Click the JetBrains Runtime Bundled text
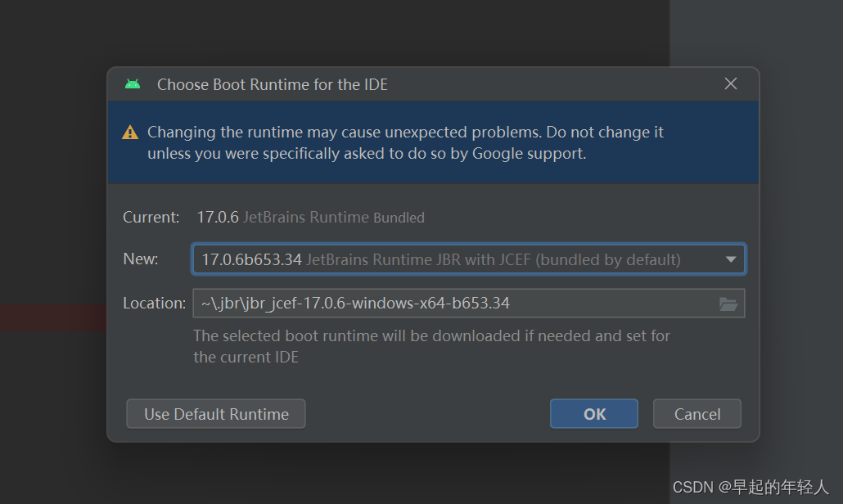The height and width of the screenshot is (504, 843). pyautogui.click(x=336, y=217)
